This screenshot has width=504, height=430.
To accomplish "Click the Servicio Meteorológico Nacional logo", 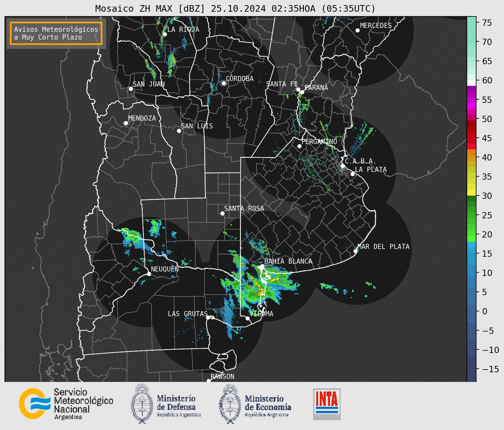I will 66,404.
